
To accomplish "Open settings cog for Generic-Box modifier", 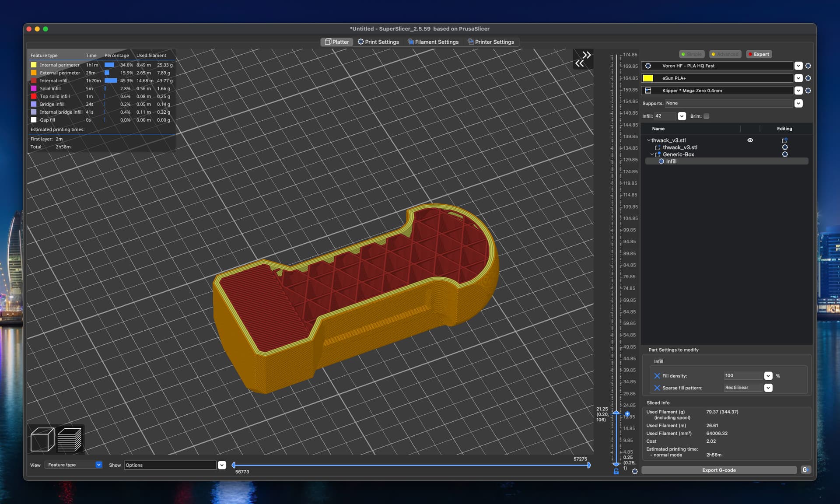I will pyautogui.click(x=785, y=154).
